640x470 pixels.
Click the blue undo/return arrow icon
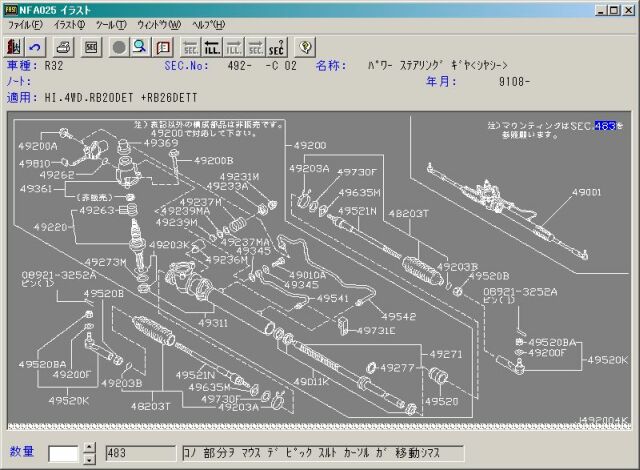pyautogui.click(x=36, y=47)
